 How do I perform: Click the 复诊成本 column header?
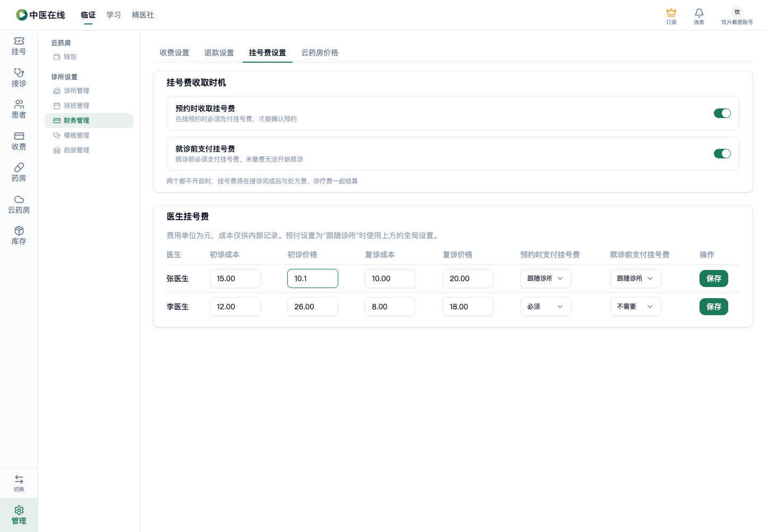pyautogui.click(x=380, y=255)
